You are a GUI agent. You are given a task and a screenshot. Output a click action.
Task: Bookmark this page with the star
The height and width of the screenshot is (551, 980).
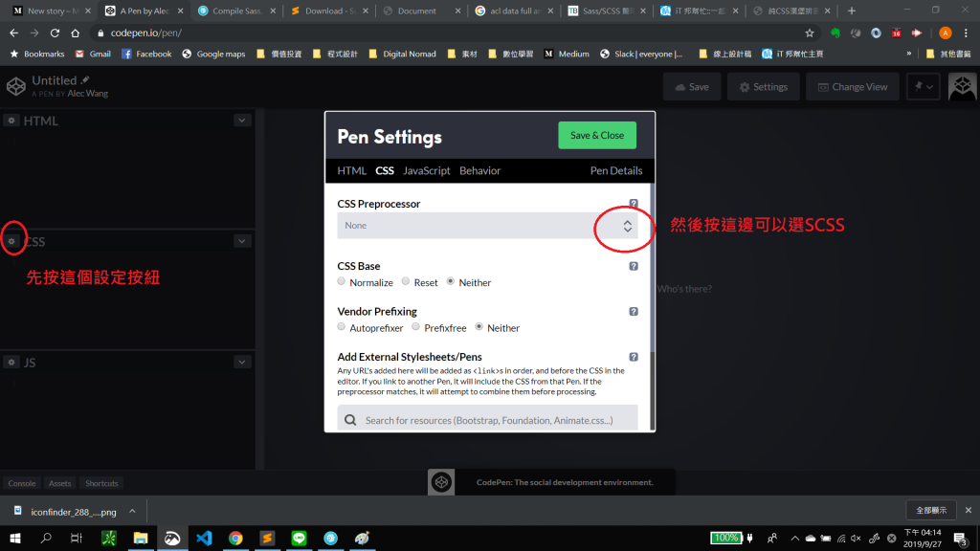pos(810,33)
